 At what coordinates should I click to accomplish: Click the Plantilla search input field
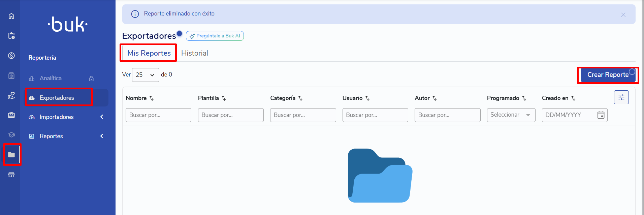230,115
